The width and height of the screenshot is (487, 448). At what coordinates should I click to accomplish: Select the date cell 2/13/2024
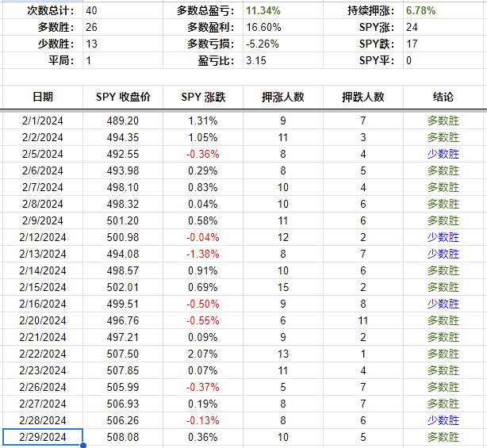pos(43,254)
